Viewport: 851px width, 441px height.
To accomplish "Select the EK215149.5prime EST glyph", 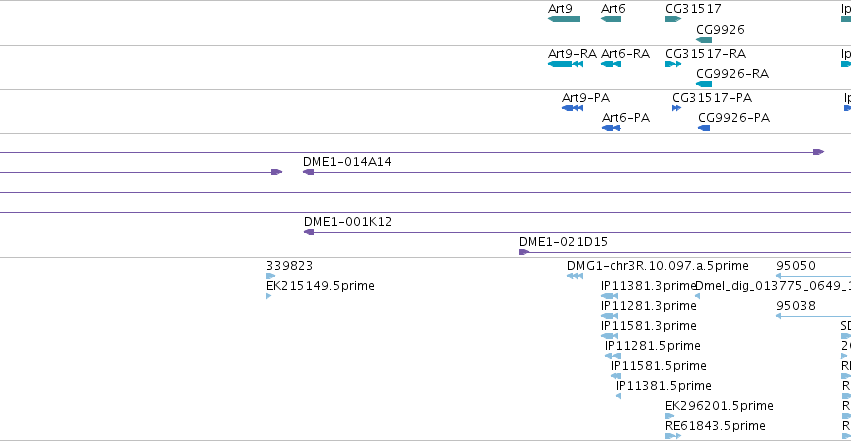I will [x=268, y=296].
